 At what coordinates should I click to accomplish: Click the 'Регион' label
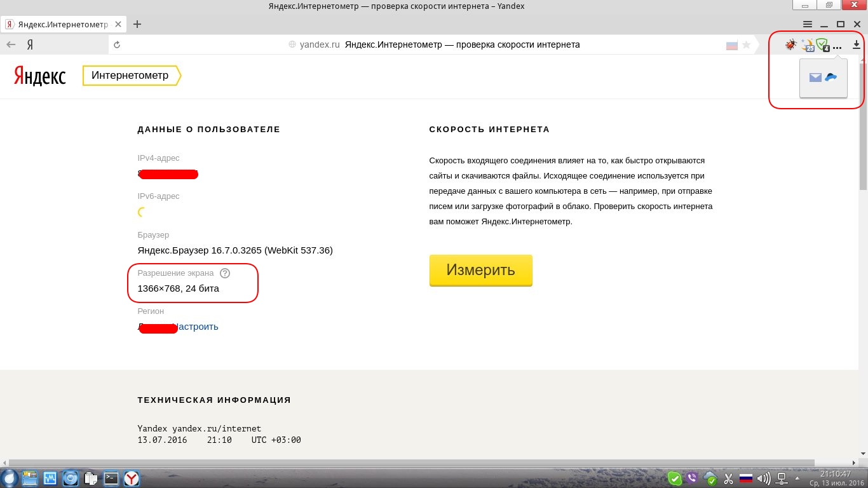pyautogui.click(x=151, y=311)
